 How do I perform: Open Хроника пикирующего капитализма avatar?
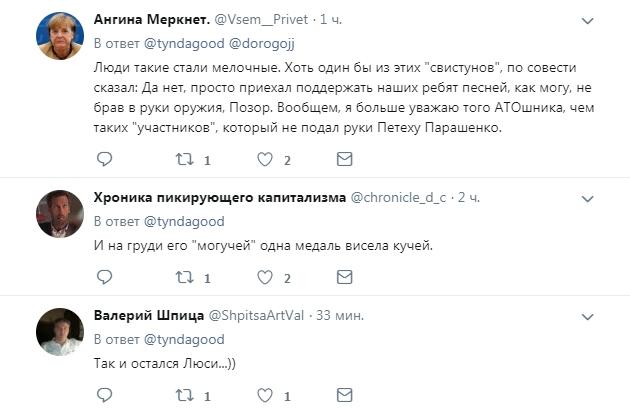tap(59, 210)
